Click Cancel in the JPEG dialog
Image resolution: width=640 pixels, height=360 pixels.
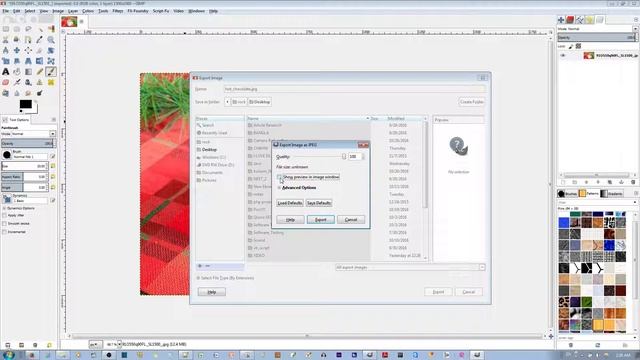pos(351,220)
